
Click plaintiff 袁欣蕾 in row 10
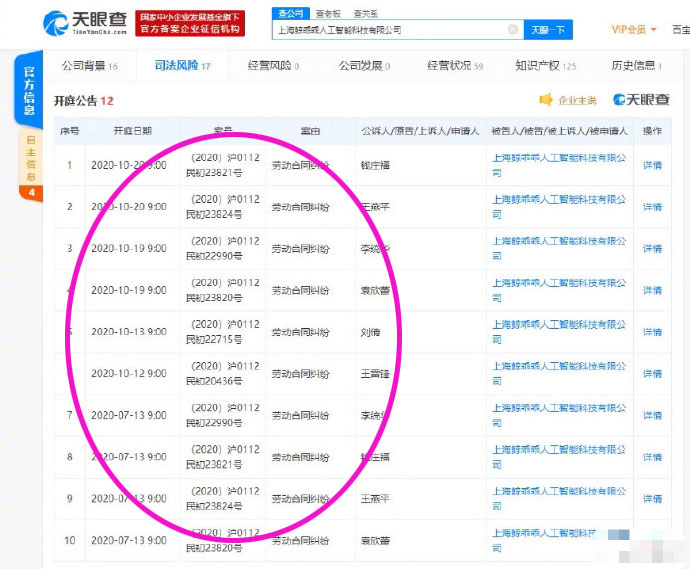pos(375,540)
